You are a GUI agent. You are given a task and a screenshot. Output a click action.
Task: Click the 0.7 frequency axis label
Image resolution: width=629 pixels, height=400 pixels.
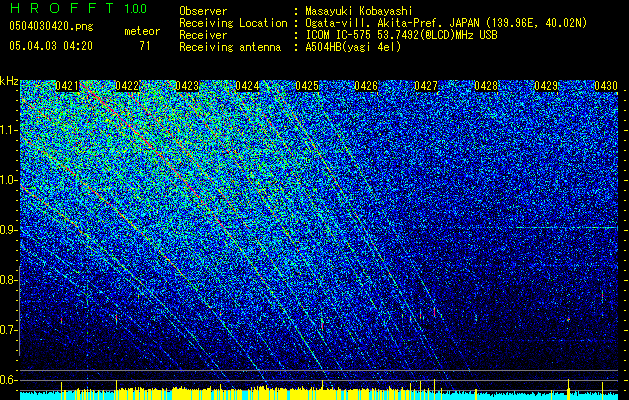(9, 330)
